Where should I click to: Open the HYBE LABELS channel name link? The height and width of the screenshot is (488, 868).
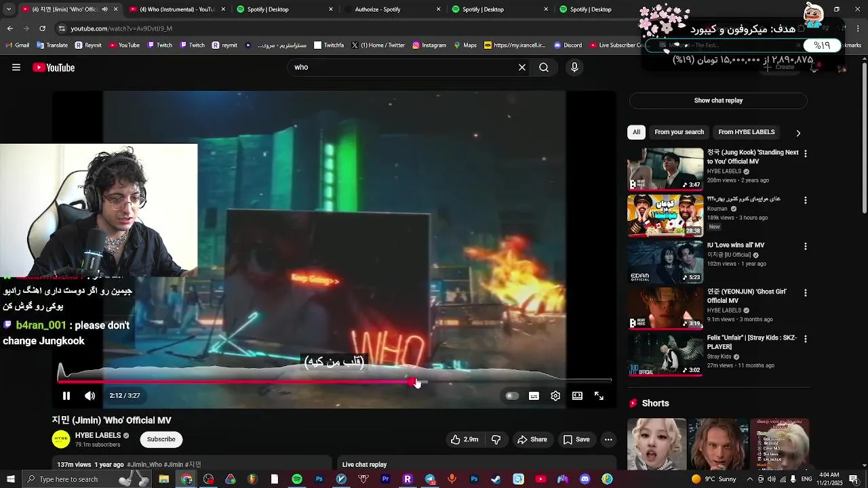pos(98,435)
